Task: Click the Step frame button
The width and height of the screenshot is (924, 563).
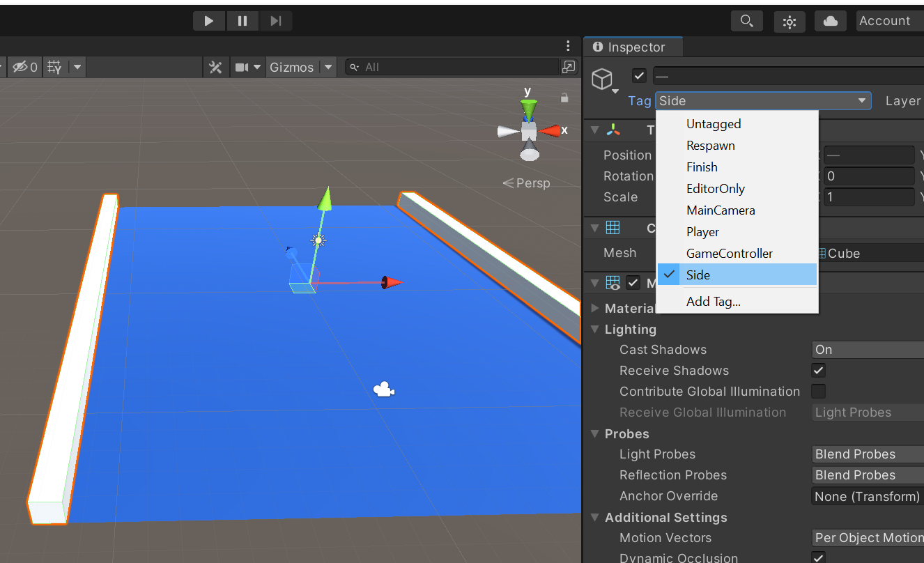Action: (x=276, y=21)
